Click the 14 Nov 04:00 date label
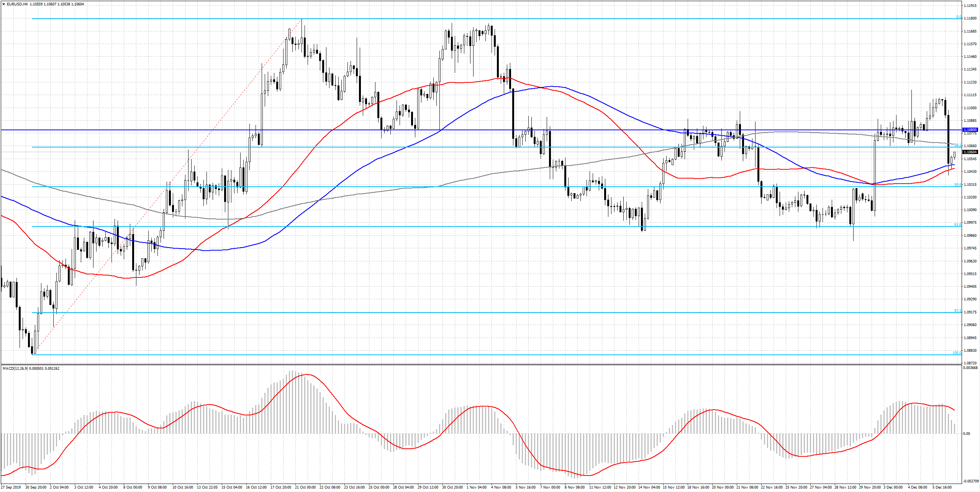Screen dimensions: 980x492 (649, 487)
